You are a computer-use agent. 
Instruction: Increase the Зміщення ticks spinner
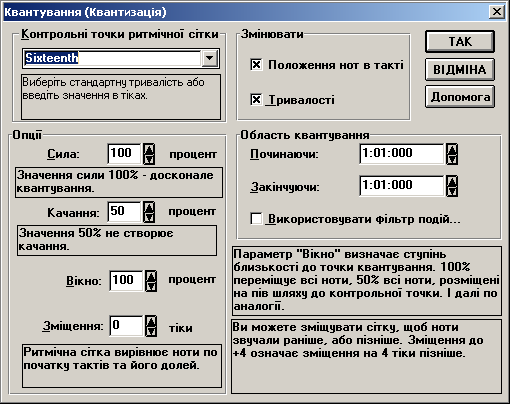point(151,321)
